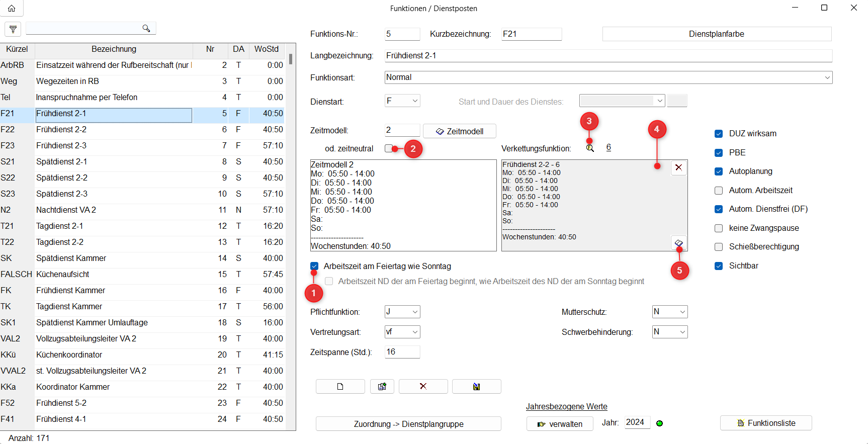868x444 pixels.
Task: Toggle the od. zeitneutral checkbox
Action: (x=389, y=148)
